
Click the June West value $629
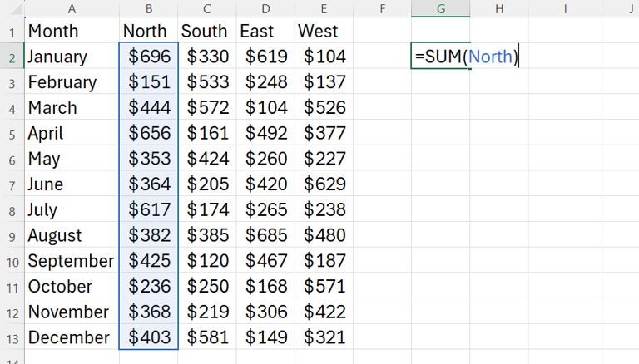coord(324,184)
